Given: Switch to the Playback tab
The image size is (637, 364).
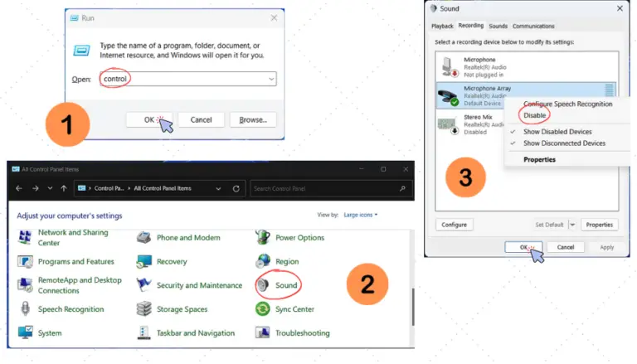Looking at the screenshot, I should 442,26.
